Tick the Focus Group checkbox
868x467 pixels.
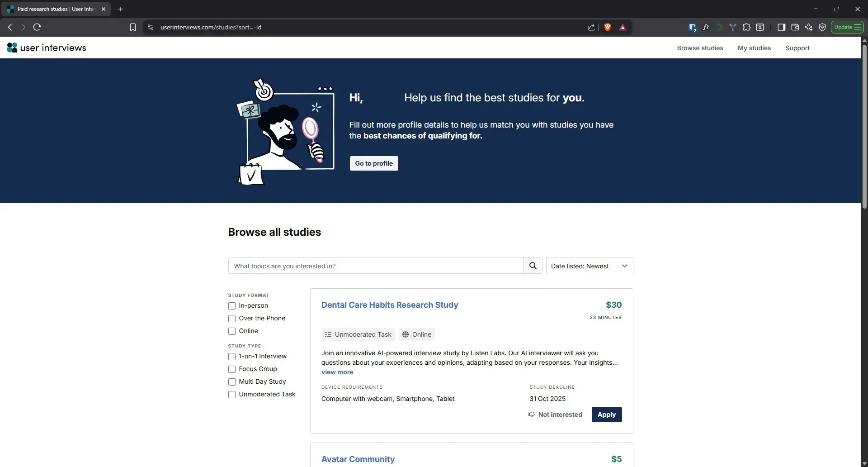coord(232,369)
